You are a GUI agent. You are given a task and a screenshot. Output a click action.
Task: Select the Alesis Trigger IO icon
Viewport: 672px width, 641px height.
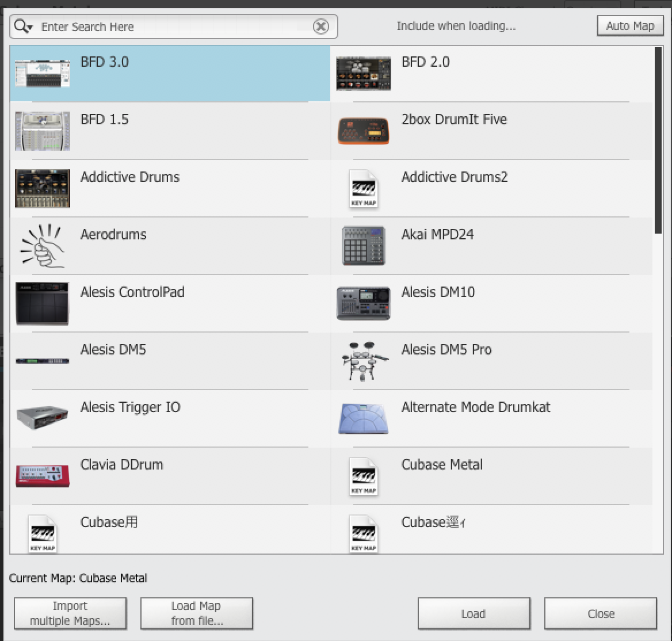click(43, 417)
